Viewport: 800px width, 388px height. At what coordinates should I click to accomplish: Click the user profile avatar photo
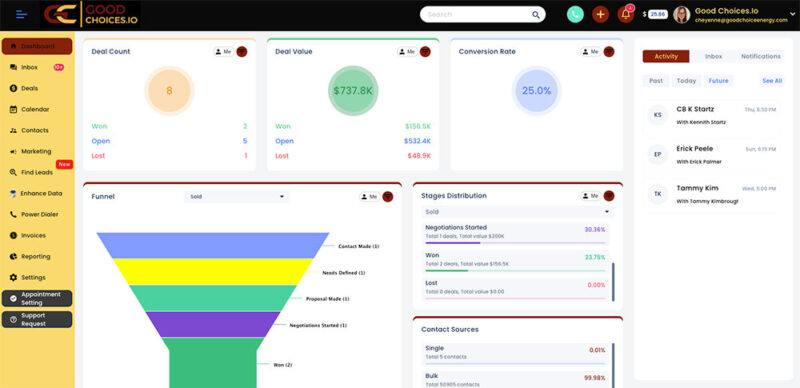682,14
